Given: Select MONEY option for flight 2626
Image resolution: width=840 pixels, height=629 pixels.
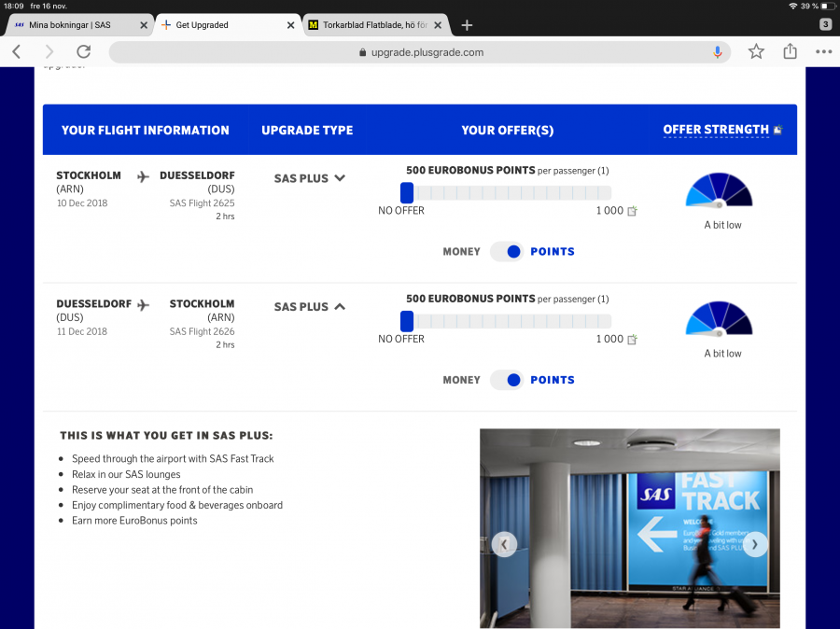Looking at the screenshot, I should (461, 380).
